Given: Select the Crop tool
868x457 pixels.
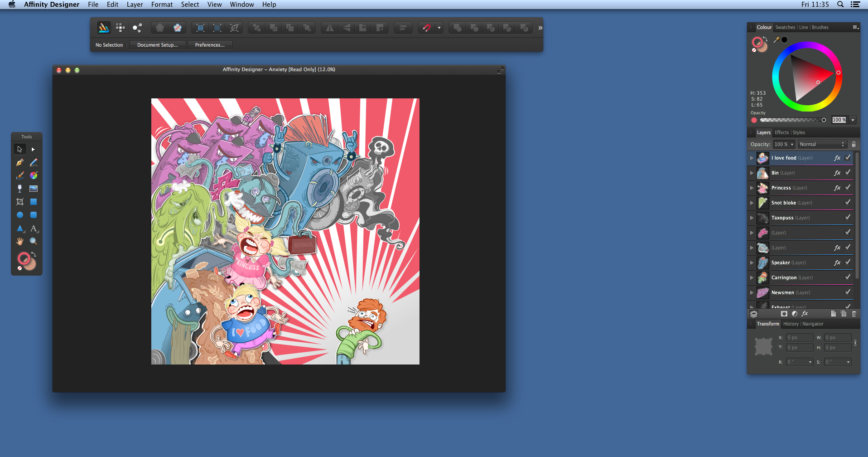Looking at the screenshot, I should point(19,202).
